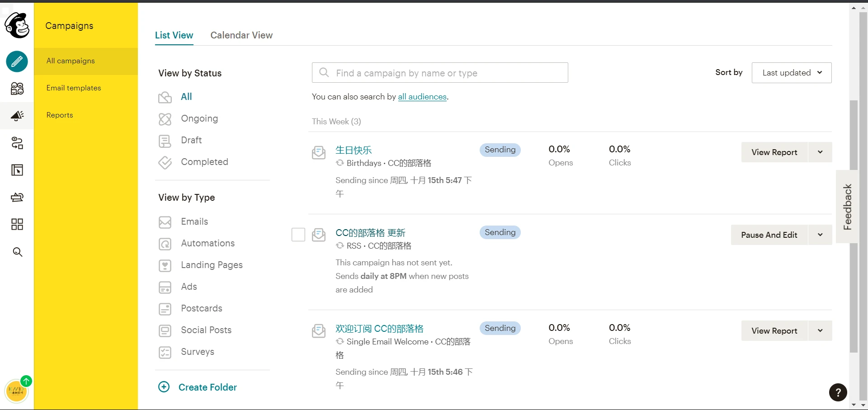Select Email templates in Campaigns menu
The height and width of the screenshot is (410, 868).
(x=74, y=88)
